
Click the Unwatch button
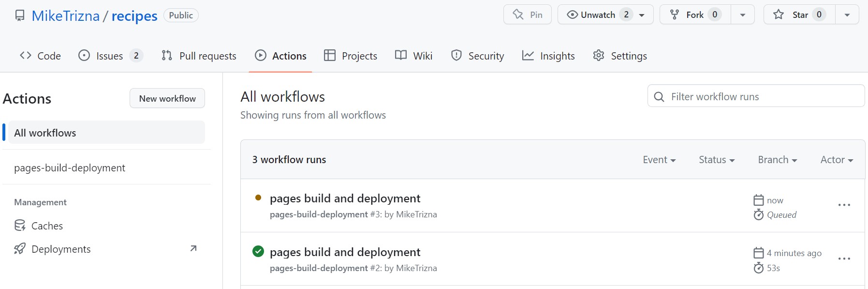605,15
